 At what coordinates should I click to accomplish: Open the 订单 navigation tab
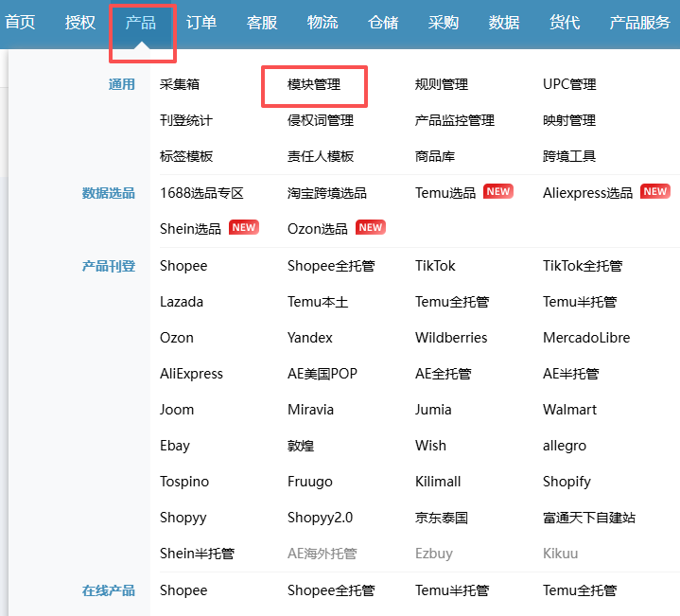[201, 22]
